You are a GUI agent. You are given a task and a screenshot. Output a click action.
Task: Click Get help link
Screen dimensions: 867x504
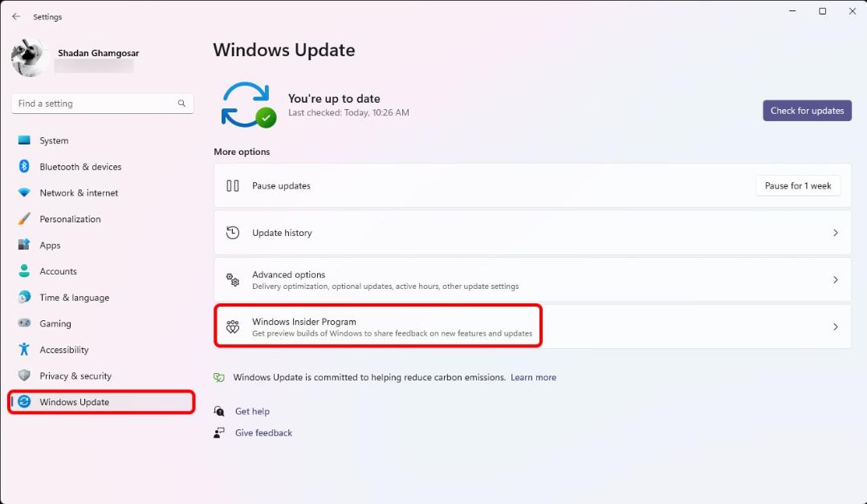tap(252, 411)
